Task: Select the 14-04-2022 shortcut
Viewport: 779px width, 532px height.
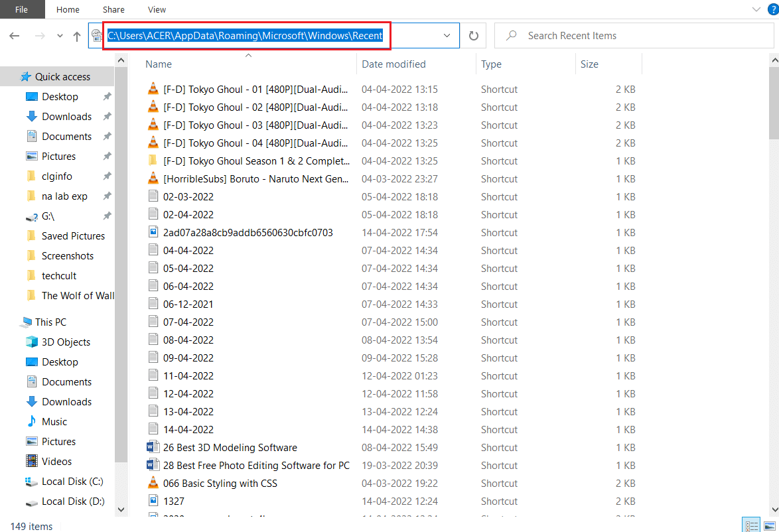Action: [188, 430]
